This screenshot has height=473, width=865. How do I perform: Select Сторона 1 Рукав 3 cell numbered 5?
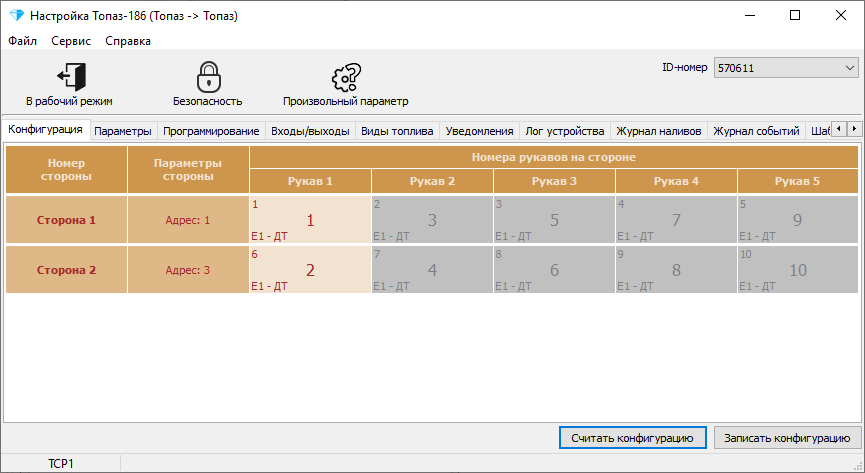pyautogui.click(x=554, y=220)
